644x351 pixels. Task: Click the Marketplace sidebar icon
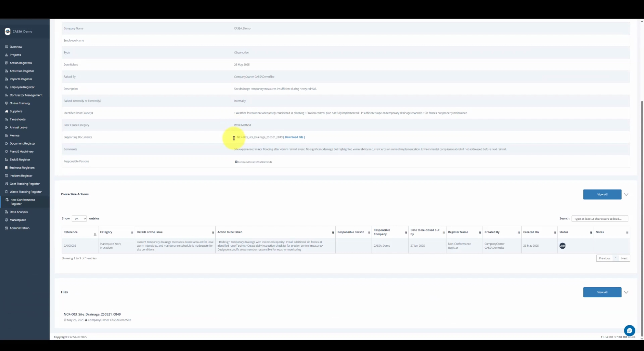pyautogui.click(x=6, y=220)
